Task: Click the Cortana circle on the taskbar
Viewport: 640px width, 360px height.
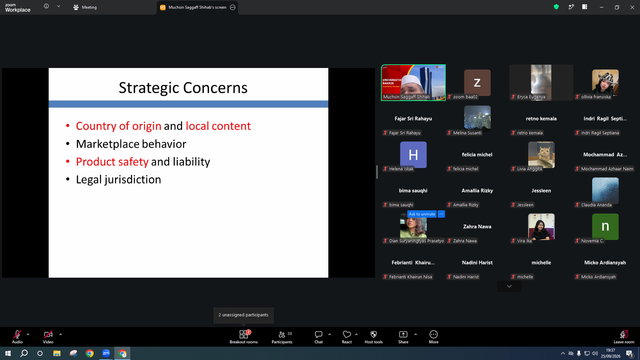Action: click(40, 353)
